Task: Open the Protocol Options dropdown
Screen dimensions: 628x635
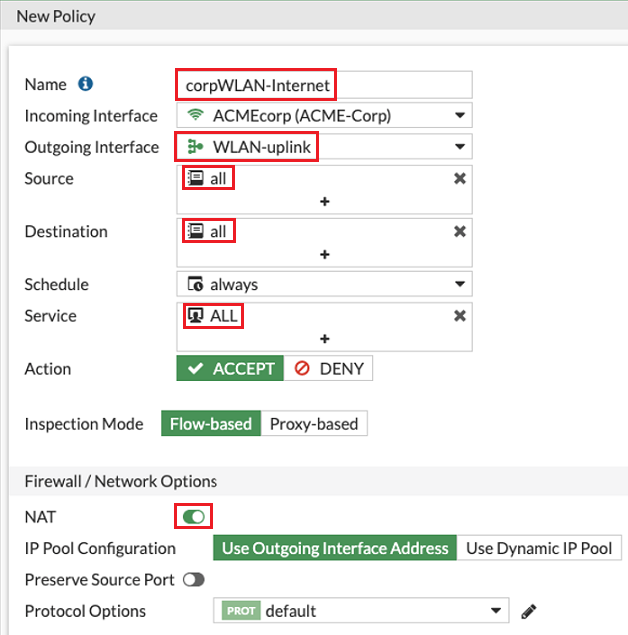Action: pyautogui.click(x=361, y=611)
